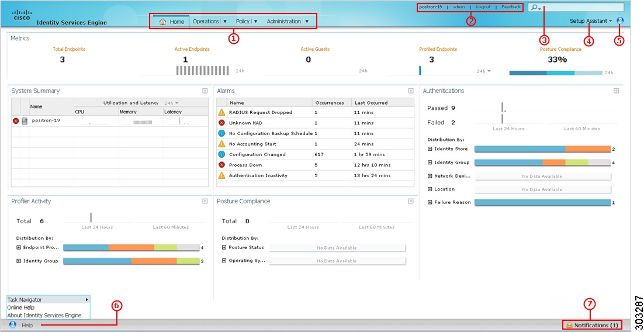Open the Administration menu
The height and width of the screenshot is (332, 644).
[x=284, y=22]
